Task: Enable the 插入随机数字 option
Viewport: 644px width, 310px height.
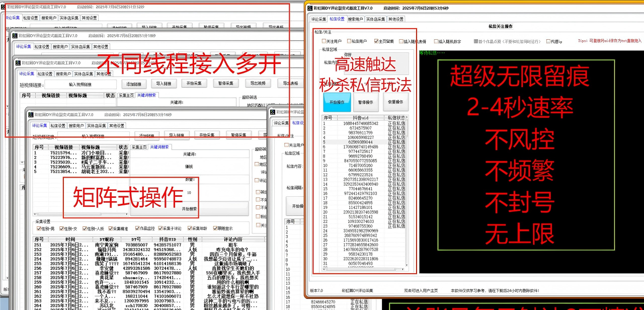Action: pos(436,41)
